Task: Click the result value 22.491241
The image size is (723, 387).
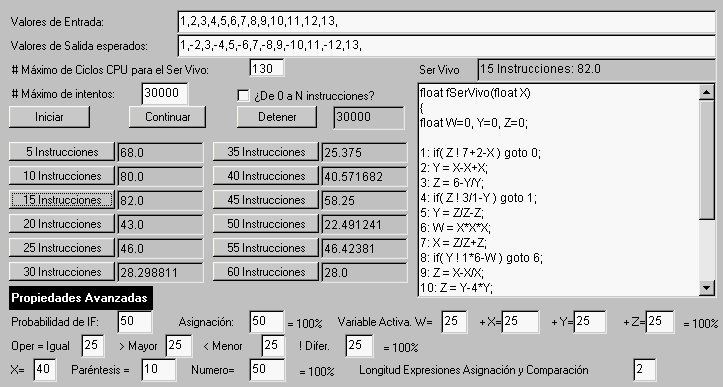Action: pos(364,224)
